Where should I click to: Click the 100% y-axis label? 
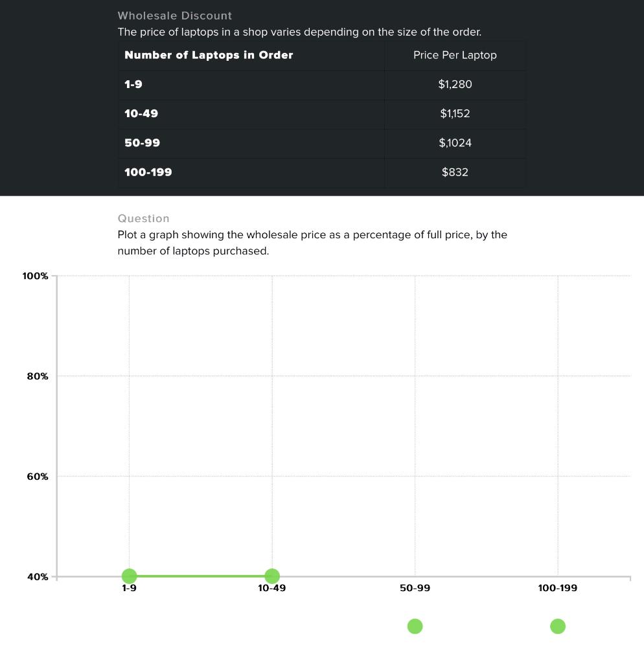pyautogui.click(x=35, y=276)
